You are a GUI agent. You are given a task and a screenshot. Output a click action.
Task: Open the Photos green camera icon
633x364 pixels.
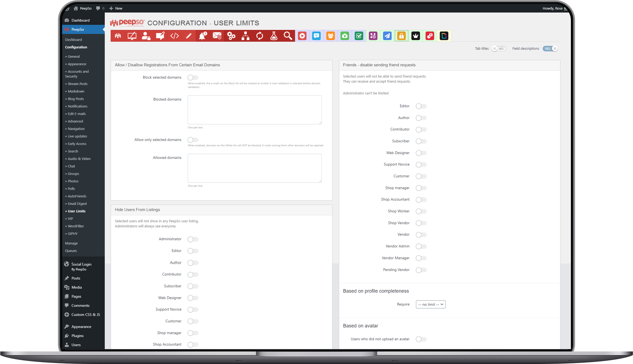click(345, 36)
